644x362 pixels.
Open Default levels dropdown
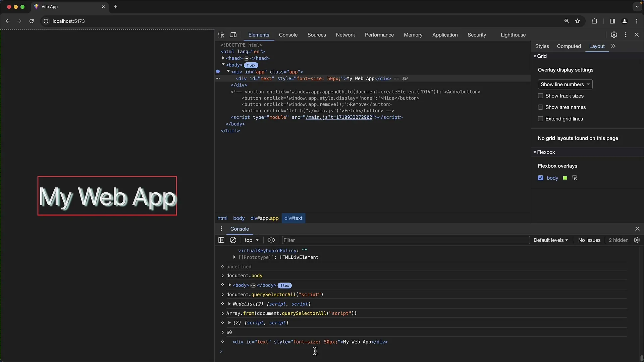pos(551,240)
